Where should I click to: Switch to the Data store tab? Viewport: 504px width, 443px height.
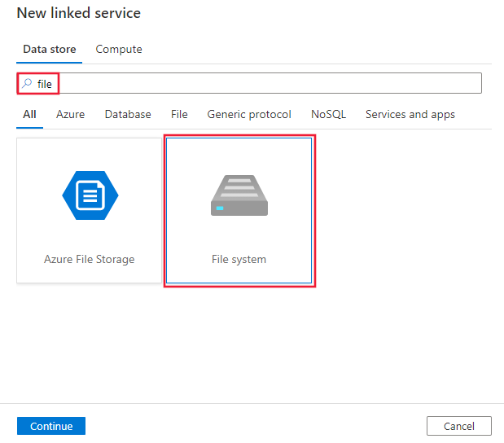50,50
